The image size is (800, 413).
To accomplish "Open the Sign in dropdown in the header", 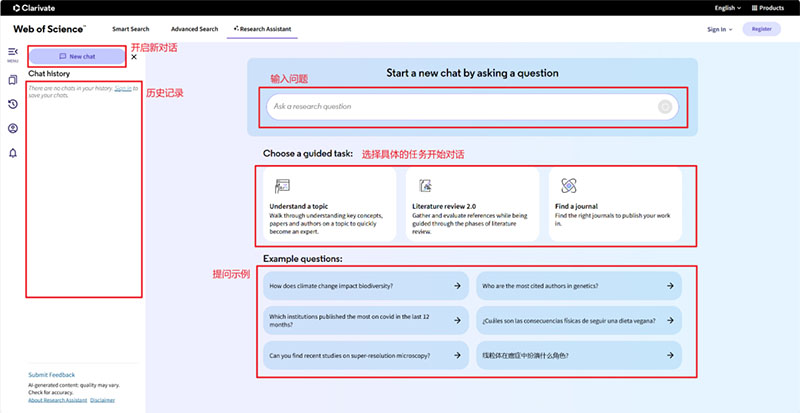I will pyautogui.click(x=719, y=30).
